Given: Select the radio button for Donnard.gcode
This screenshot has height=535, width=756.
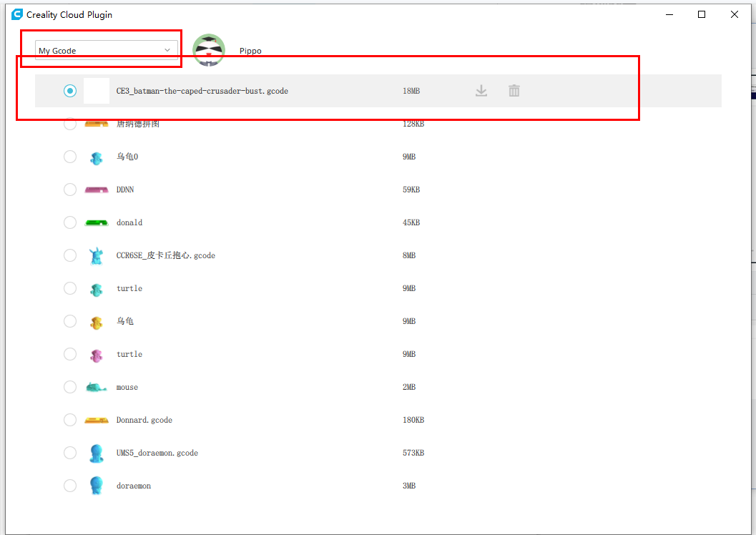Looking at the screenshot, I should 69,419.
